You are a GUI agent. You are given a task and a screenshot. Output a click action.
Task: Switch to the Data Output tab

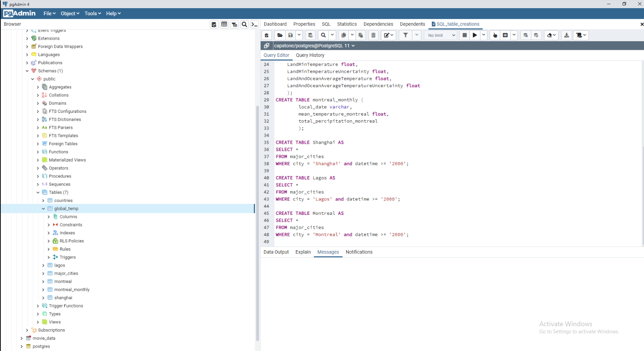pos(276,252)
